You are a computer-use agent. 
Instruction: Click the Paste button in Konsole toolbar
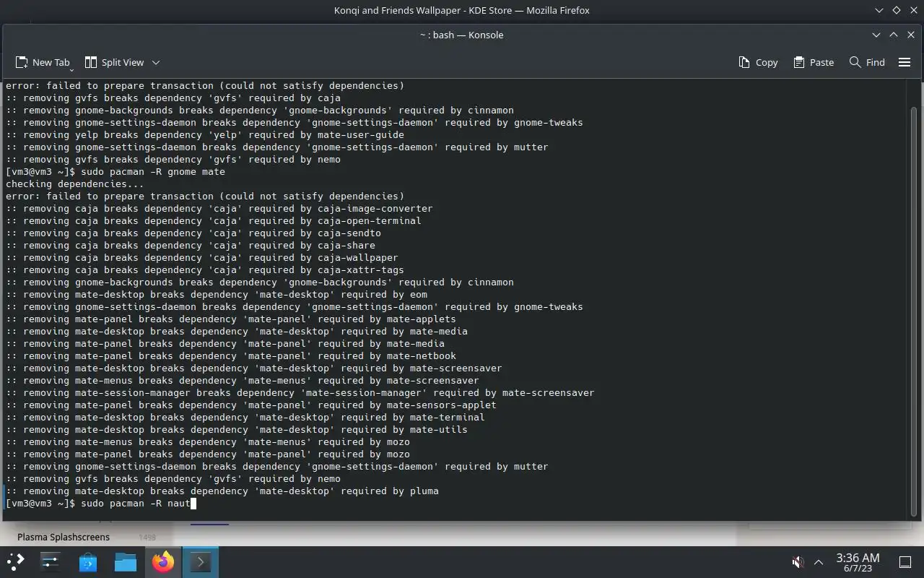click(x=814, y=62)
